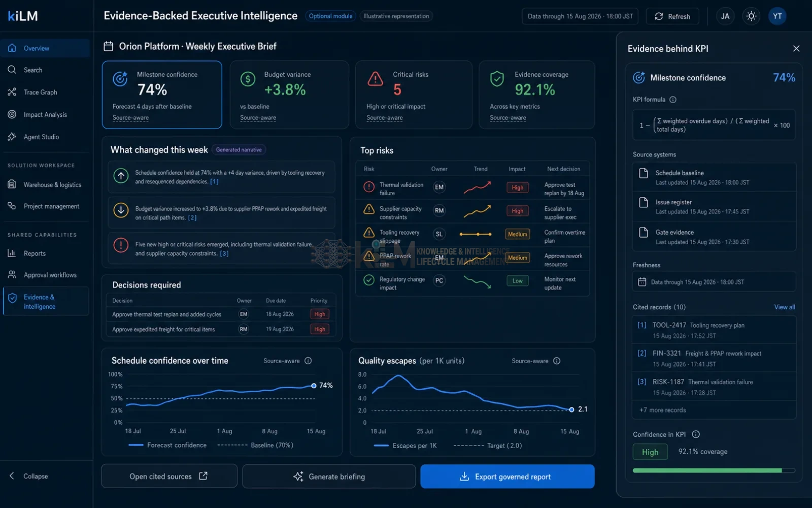Open the JA language selector

tap(725, 16)
